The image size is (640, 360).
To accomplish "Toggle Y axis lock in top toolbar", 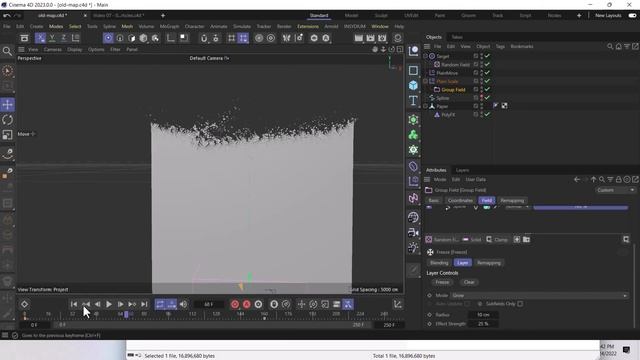I will tap(52, 38).
